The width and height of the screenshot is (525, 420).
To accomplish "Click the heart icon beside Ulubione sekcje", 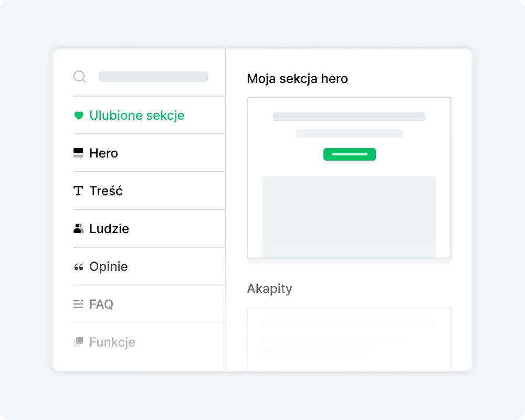I will [78, 115].
